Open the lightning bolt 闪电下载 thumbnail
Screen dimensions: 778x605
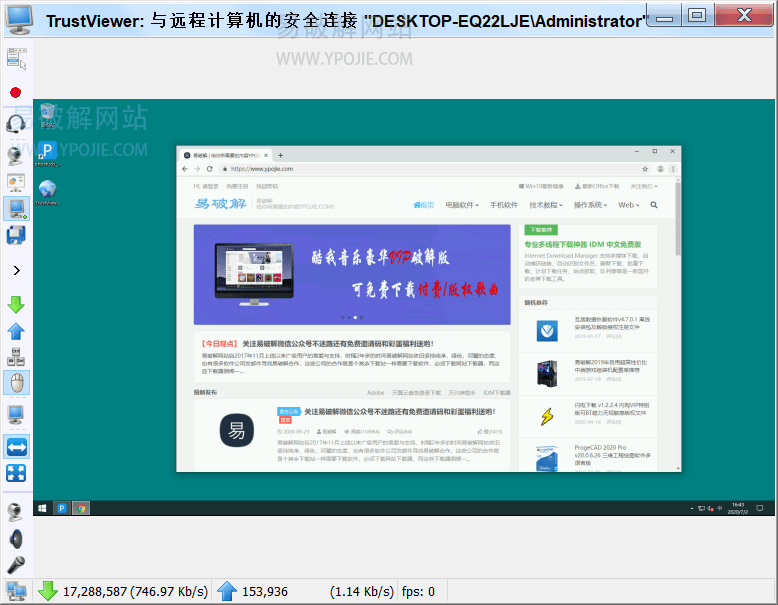click(x=547, y=416)
